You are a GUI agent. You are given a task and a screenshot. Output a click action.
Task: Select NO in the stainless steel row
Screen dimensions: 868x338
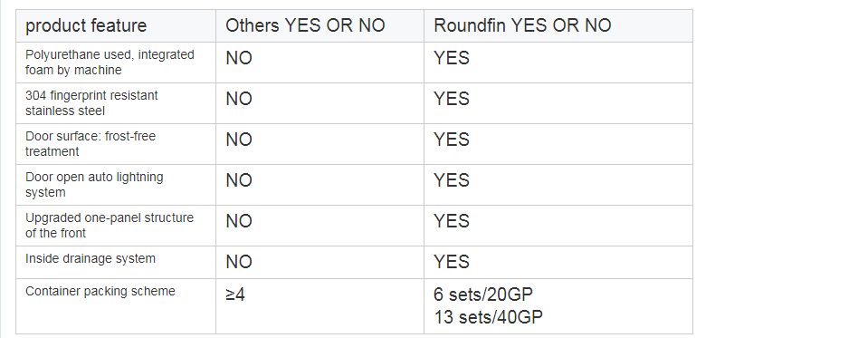239,99
